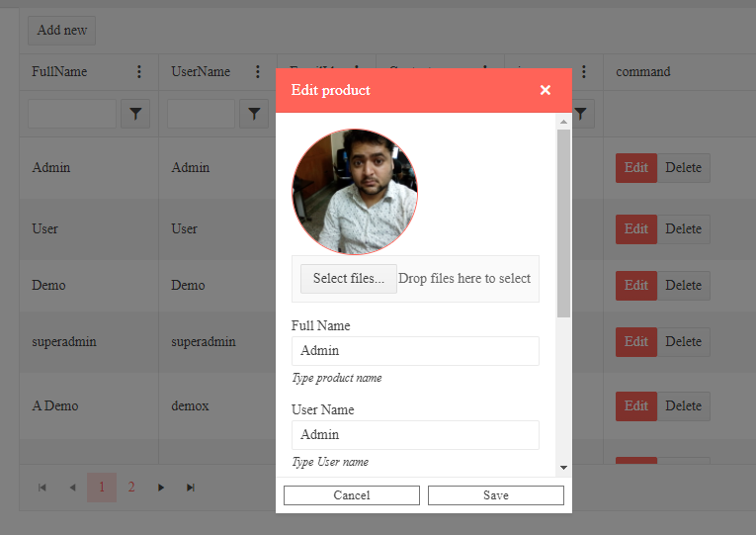This screenshot has width=756, height=535.
Task: Click the Full Name input field
Action: 415,351
